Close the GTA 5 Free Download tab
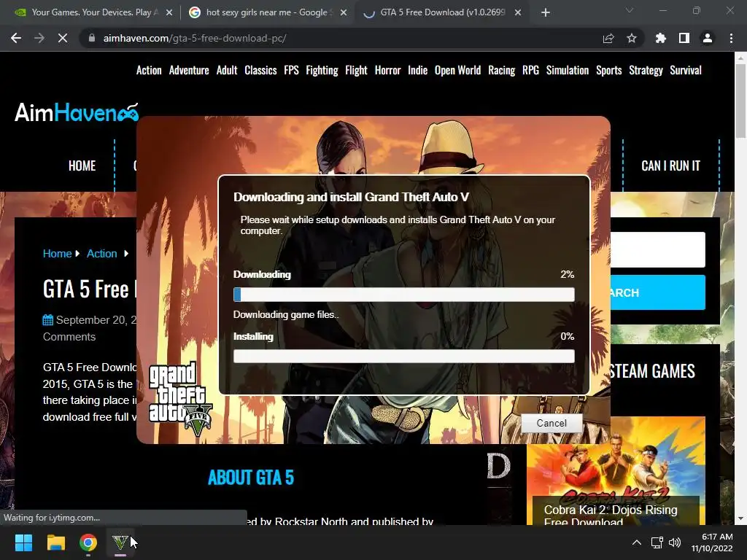Image resolution: width=747 pixels, height=560 pixels. pos(518,13)
